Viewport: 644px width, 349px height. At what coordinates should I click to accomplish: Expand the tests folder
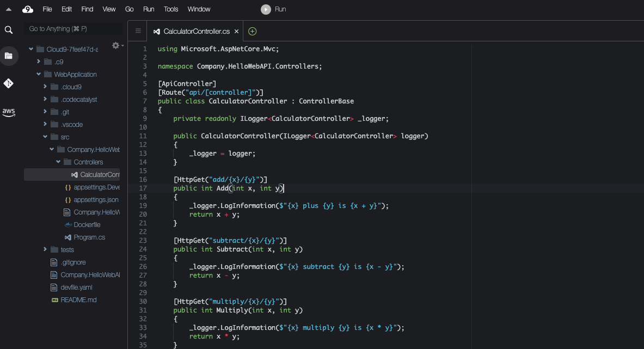(x=45, y=249)
